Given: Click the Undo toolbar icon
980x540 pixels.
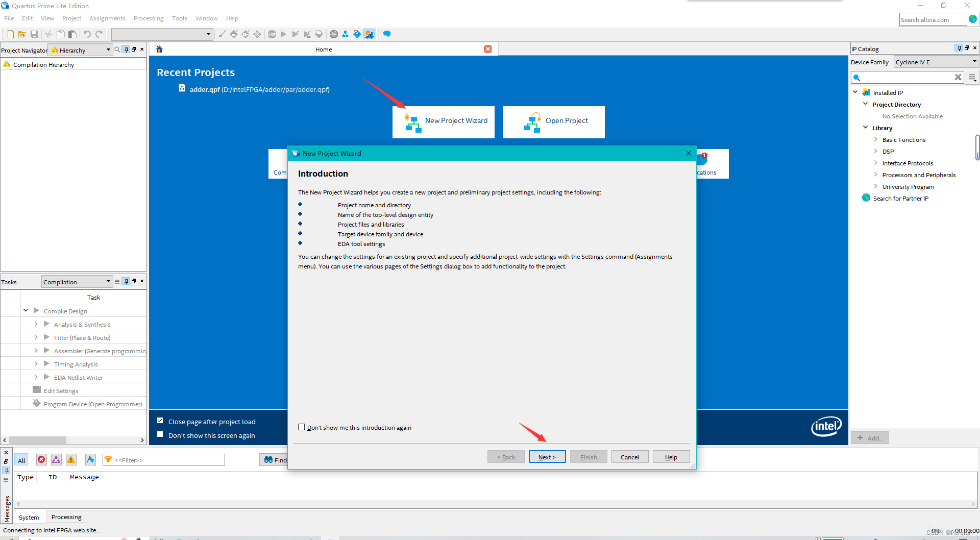Looking at the screenshot, I should tap(87, 34).
